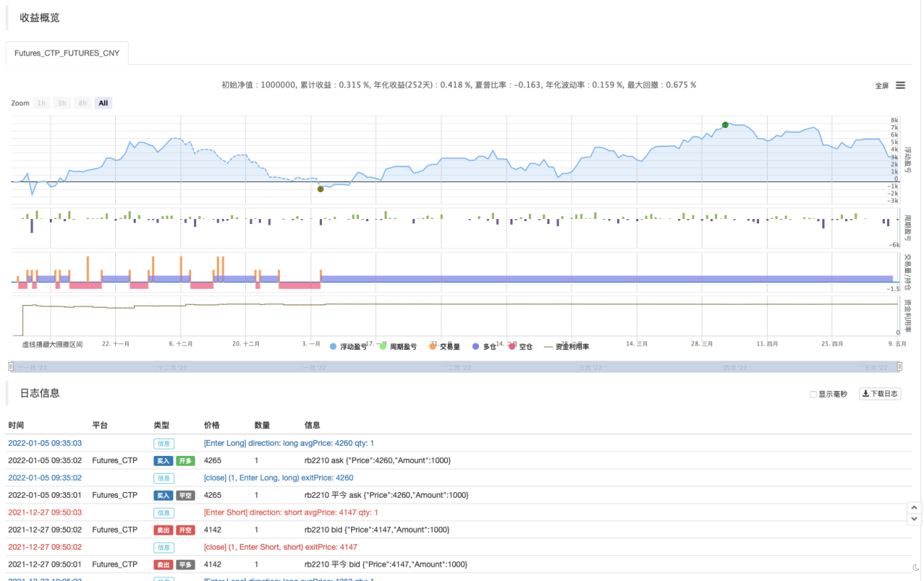Click the green max-drawdown start marker on the chart
924x581 pixels.
pos(725,124)
